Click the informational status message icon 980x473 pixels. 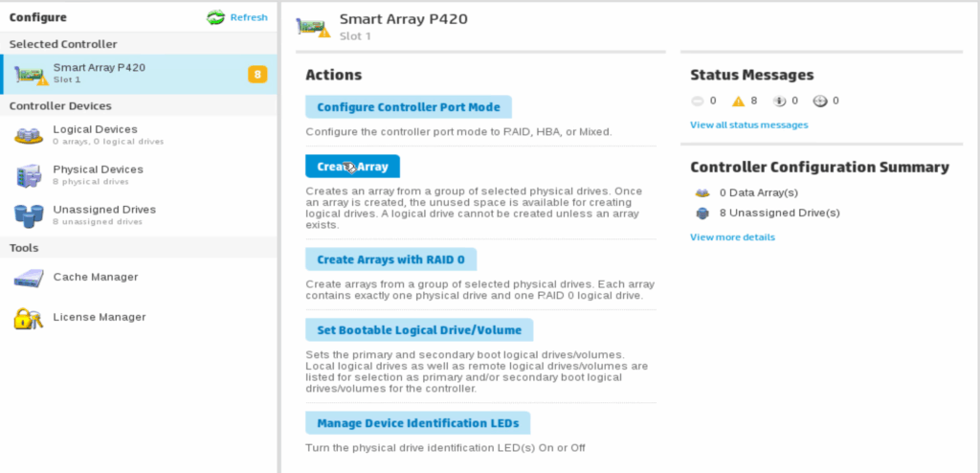(x=779, y=101)
